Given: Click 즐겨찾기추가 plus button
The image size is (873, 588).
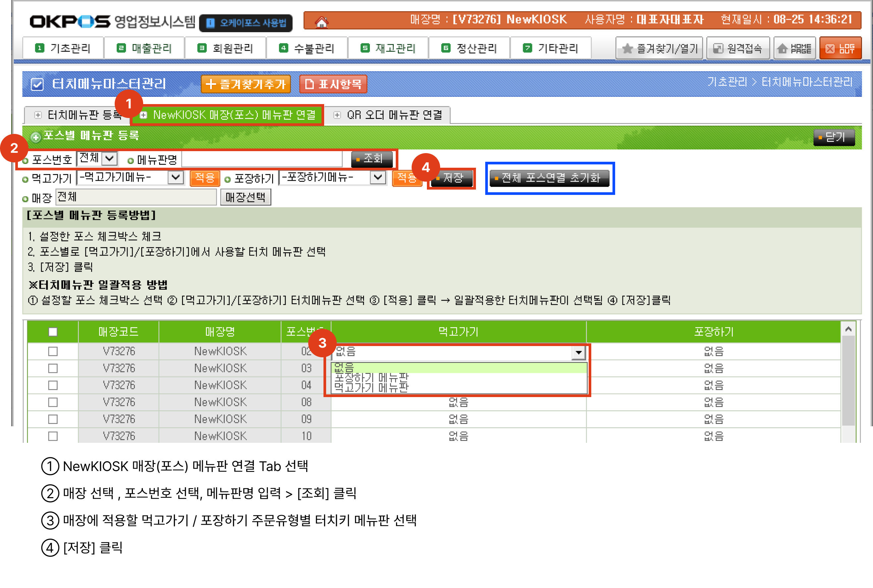Looking at the screenshot, I should click(x=246, y=84).
